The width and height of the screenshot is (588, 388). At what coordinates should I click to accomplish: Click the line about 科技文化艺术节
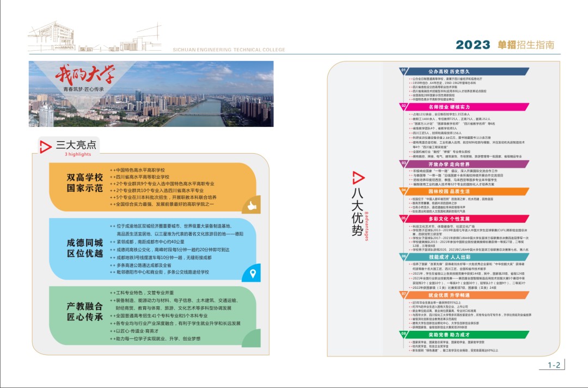coord(442,226)
